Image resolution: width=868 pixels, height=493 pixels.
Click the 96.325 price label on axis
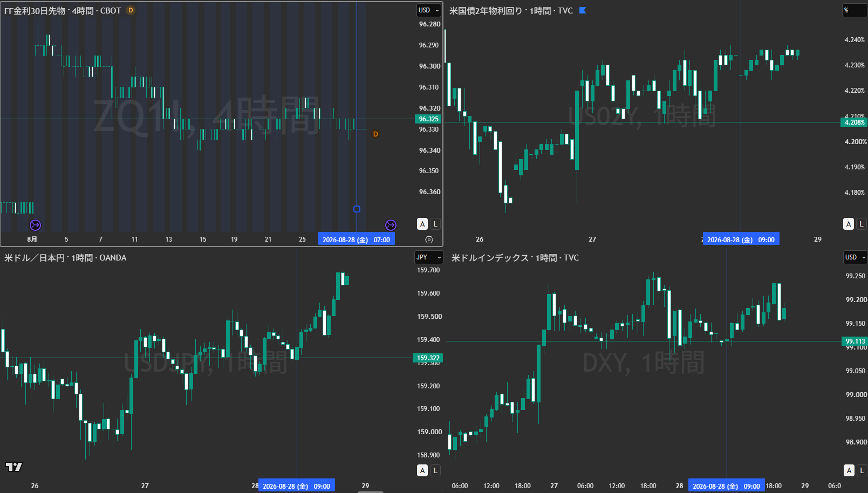coord(429,119)
